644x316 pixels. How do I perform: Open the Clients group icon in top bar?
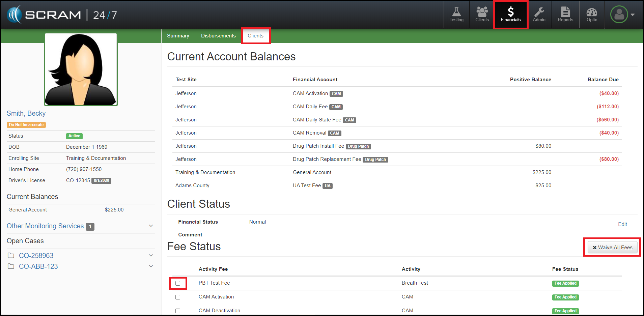[482, 15]
